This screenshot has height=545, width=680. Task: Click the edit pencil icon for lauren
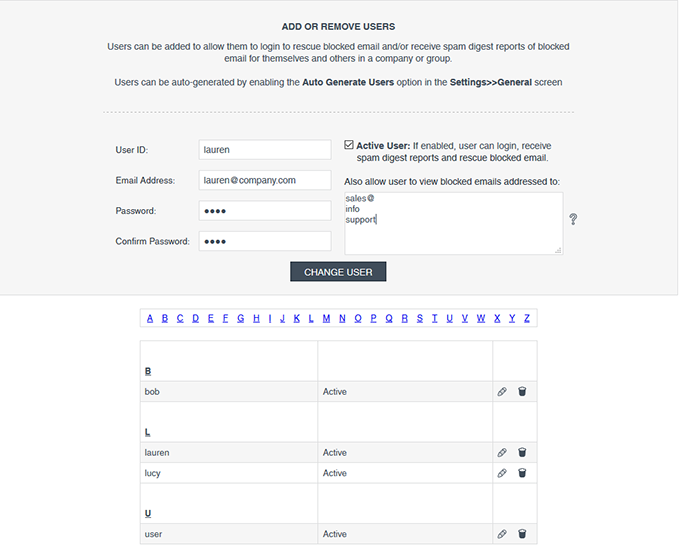coord(502,453)
